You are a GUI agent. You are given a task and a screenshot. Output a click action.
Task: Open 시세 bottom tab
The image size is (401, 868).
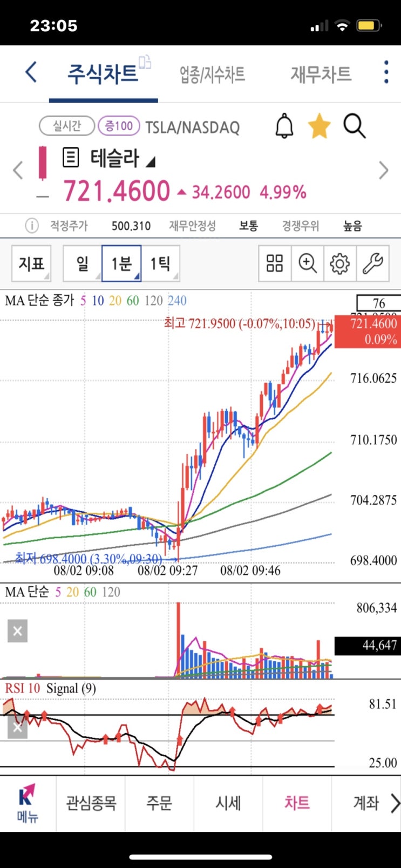(228, 803)
